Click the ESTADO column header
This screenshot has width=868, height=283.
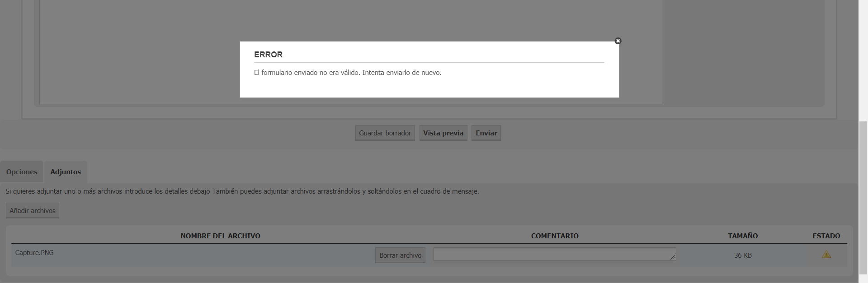pyautogui.click(x=826, y=236)
